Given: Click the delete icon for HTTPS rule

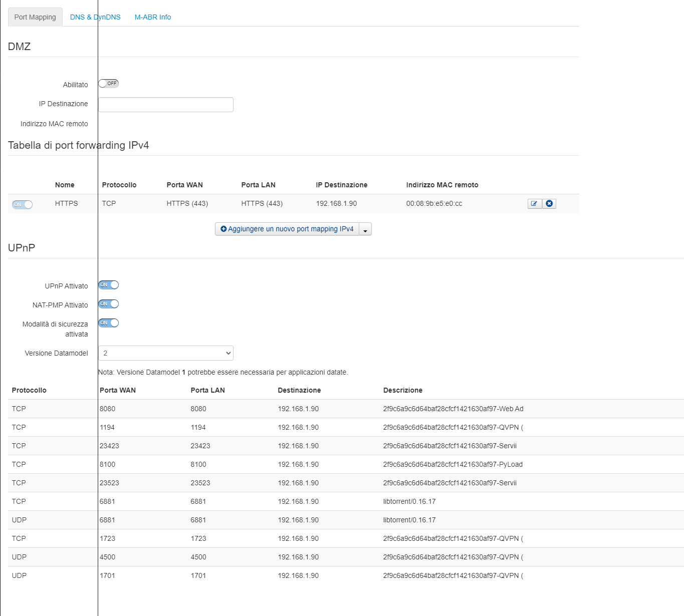Looking at the screenshot, I should 549,204.
